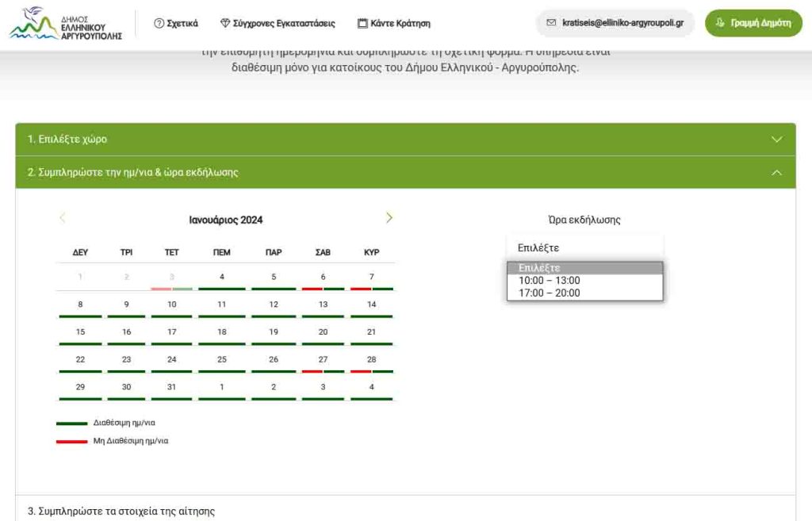
Task: Go to next month with right arrow
Action: coord(389,218)
